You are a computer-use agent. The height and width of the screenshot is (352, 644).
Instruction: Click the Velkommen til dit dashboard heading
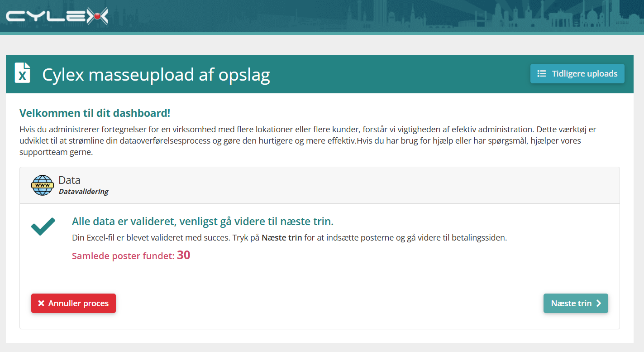(95, 113)
